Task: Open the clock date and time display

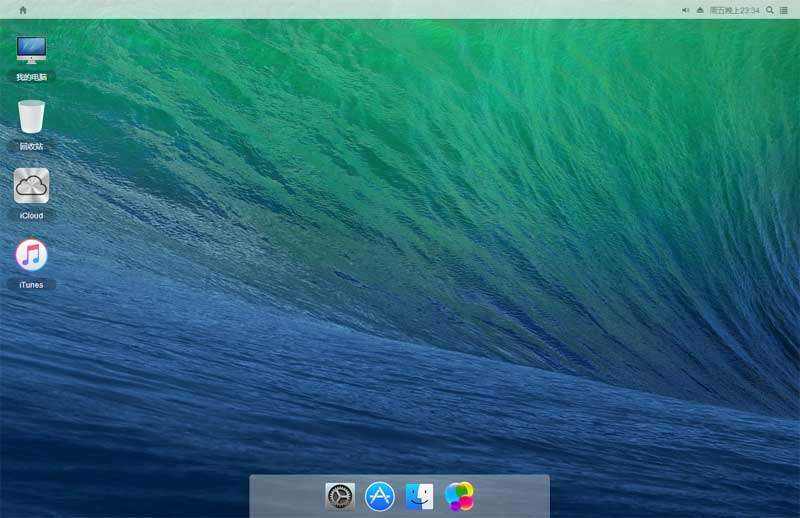Action: click(x=735, y=10)
